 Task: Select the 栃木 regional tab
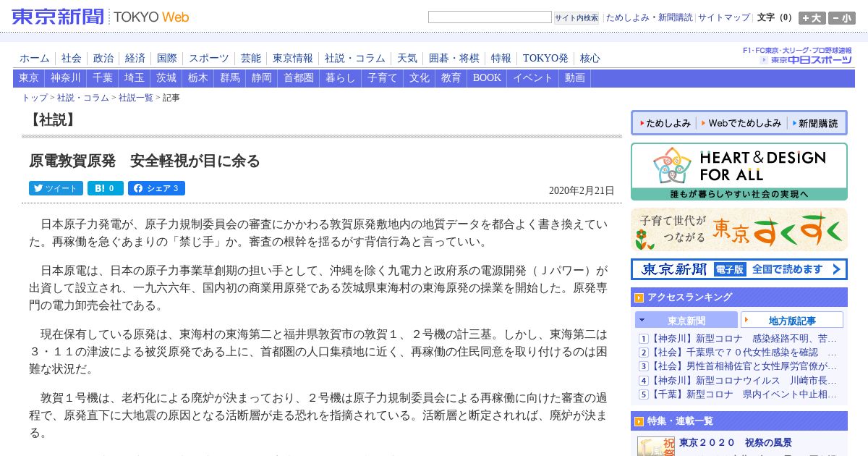click(198, 78)
